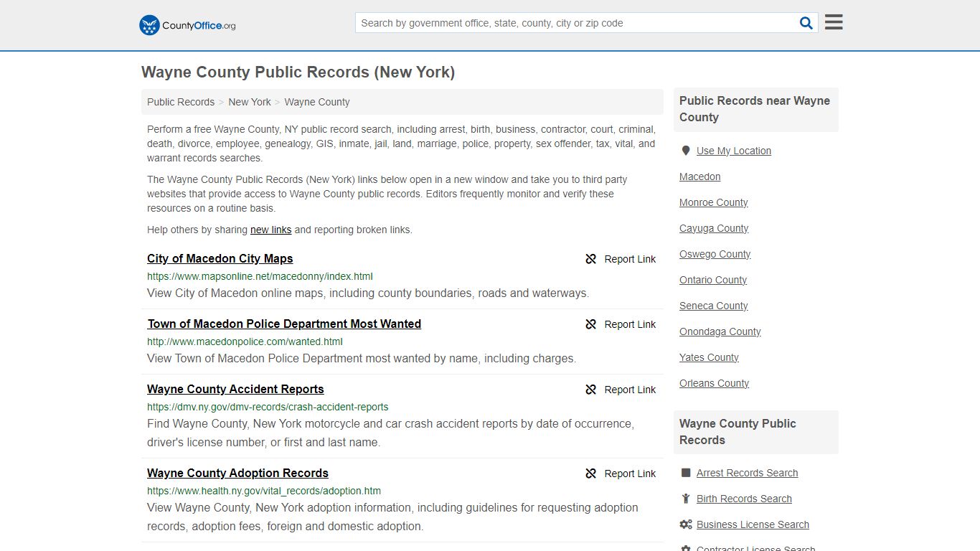
Task: Open Birth Records Search
Action: pyautogui.click(x=744, y=499)
